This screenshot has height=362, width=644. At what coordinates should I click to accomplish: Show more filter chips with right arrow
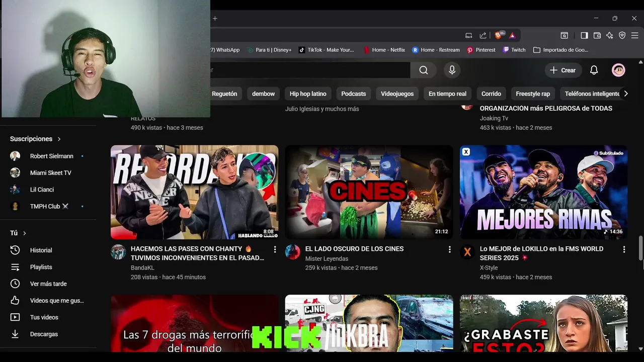click(x=626, y=94)
